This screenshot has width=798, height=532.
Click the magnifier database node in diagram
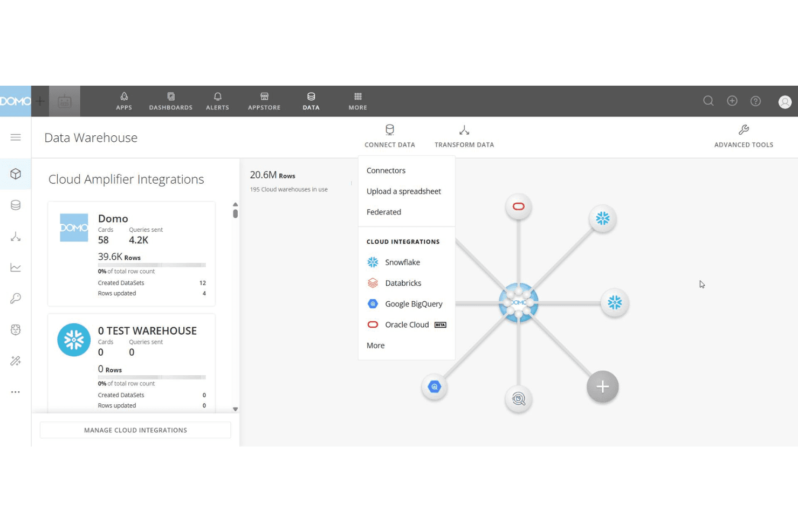coord(519,399)
